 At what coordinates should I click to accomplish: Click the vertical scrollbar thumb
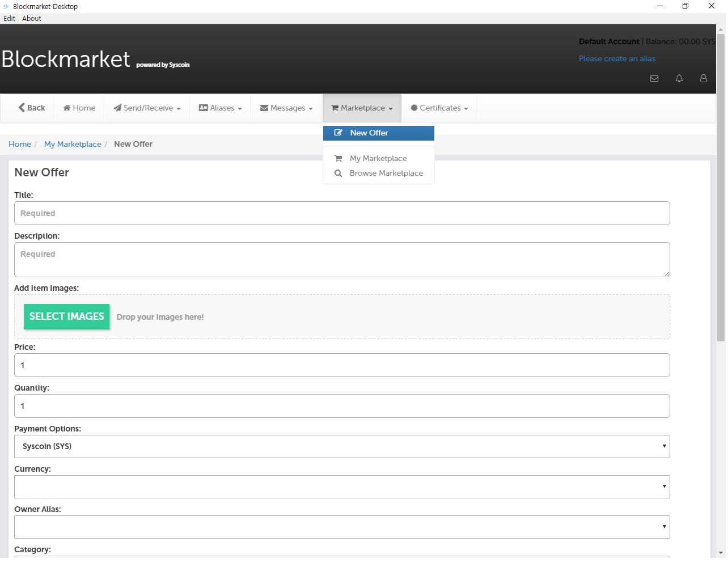click(721, 187)
